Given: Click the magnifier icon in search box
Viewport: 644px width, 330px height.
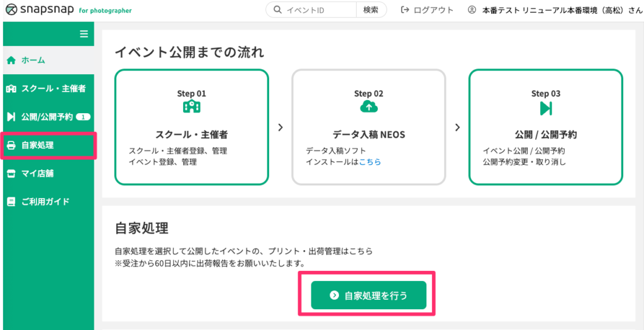Looking at the screenshot, I should pyautogui.click(x=277, y=10).
